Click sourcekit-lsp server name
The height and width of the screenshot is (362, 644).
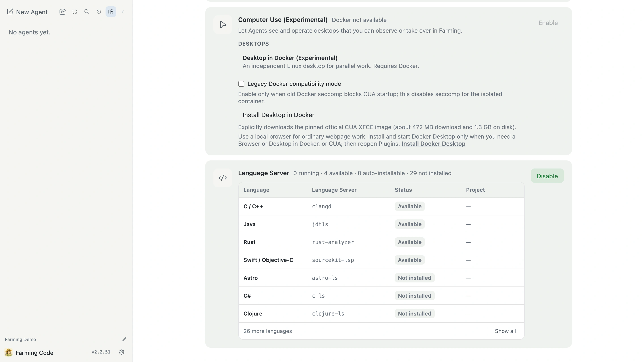coord(333,260)
